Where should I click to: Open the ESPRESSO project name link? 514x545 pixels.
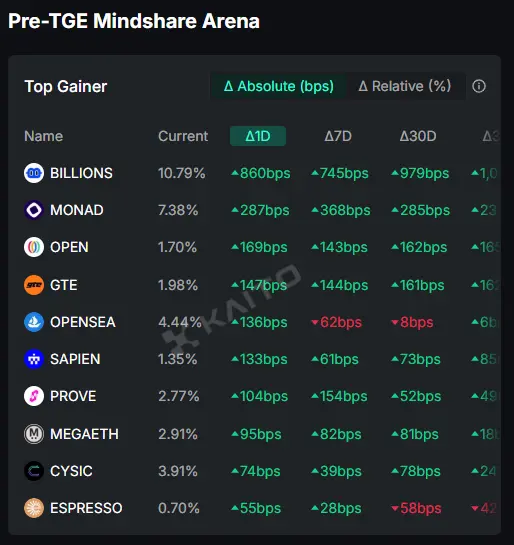[x=86, y=508]
